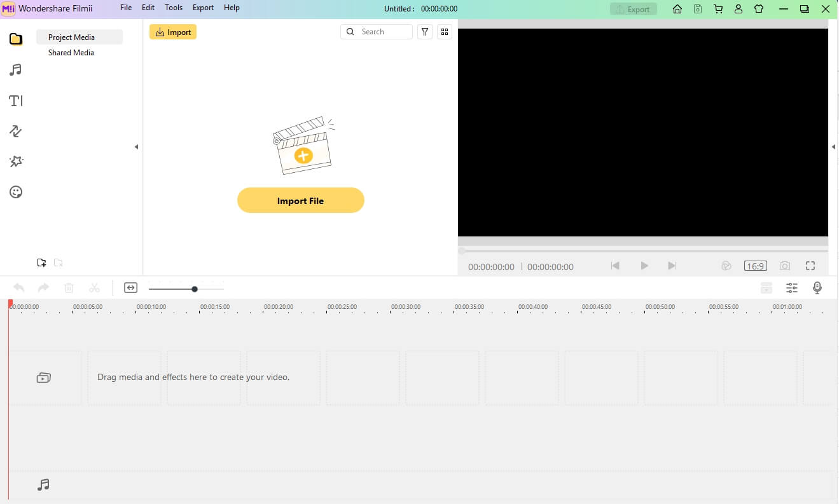This screenshot has height=504, width=839.
Task: Select Project Media in the media tree
Action: click(x=80, y=37)
